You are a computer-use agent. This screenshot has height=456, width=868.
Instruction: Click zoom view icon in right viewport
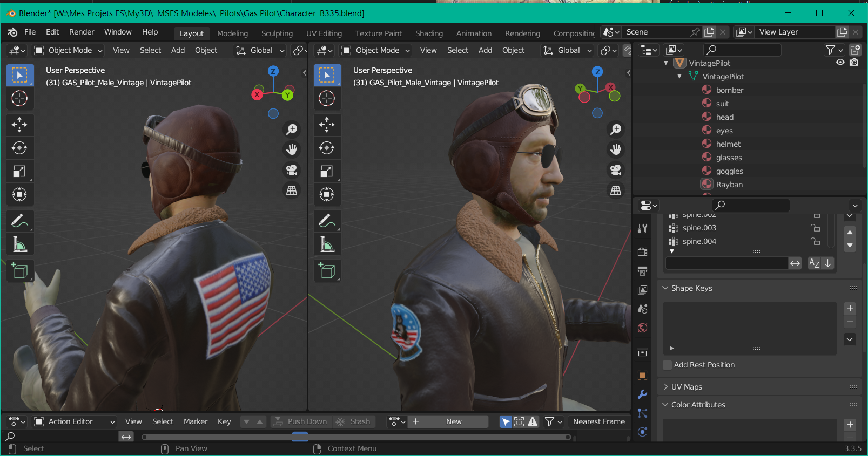pos(616,129)
